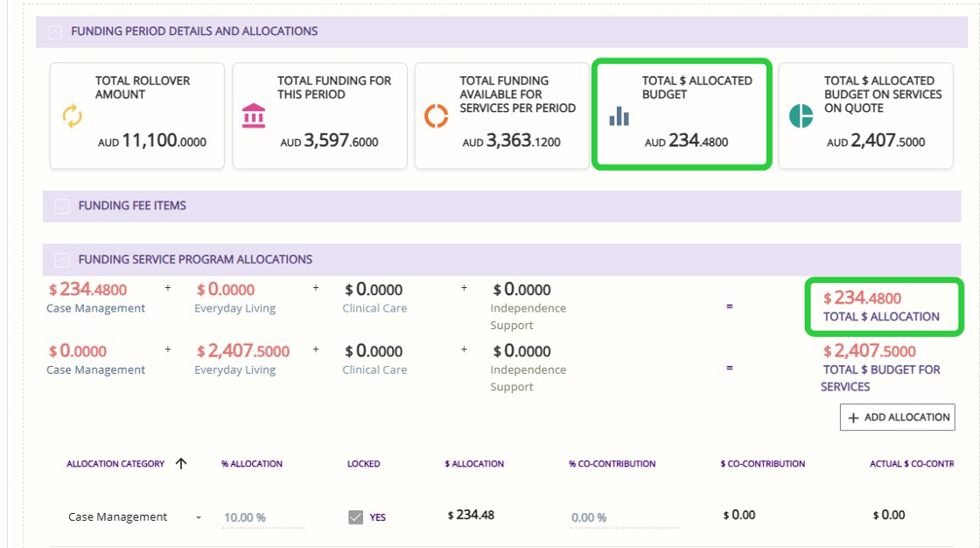Toggle the Locked checkbox for Case Management
980x548 pixels.
click(x=355, y=517)
